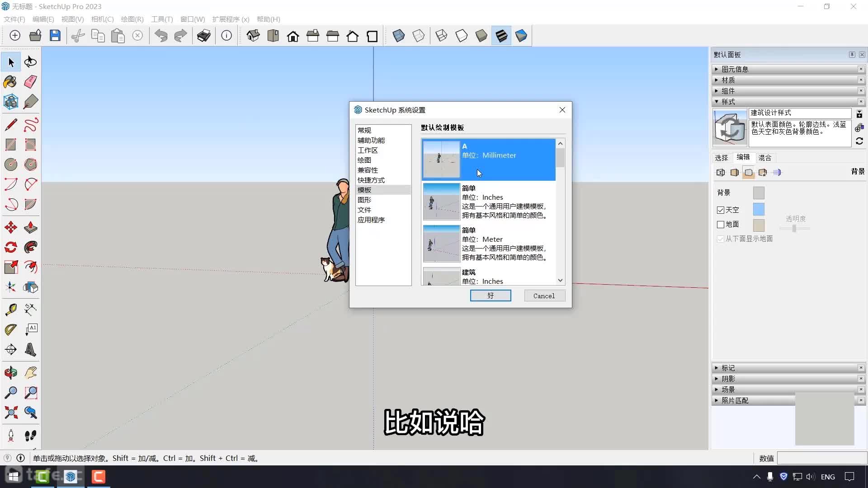Show Model Info icon in toolbar
Screen dimensions: 868x488
(226, 36)
